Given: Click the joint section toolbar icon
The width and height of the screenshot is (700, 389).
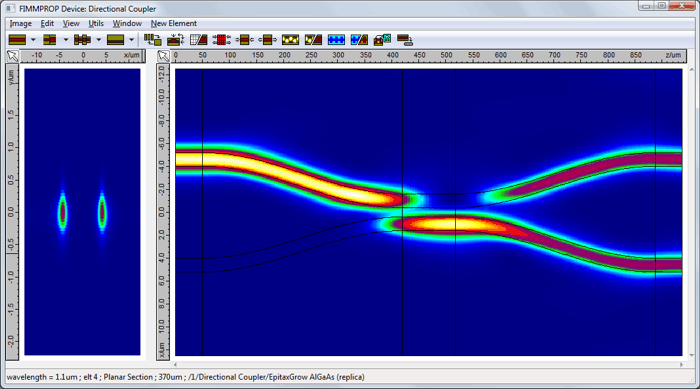Looking at the screenshot, I should point(50,40).
